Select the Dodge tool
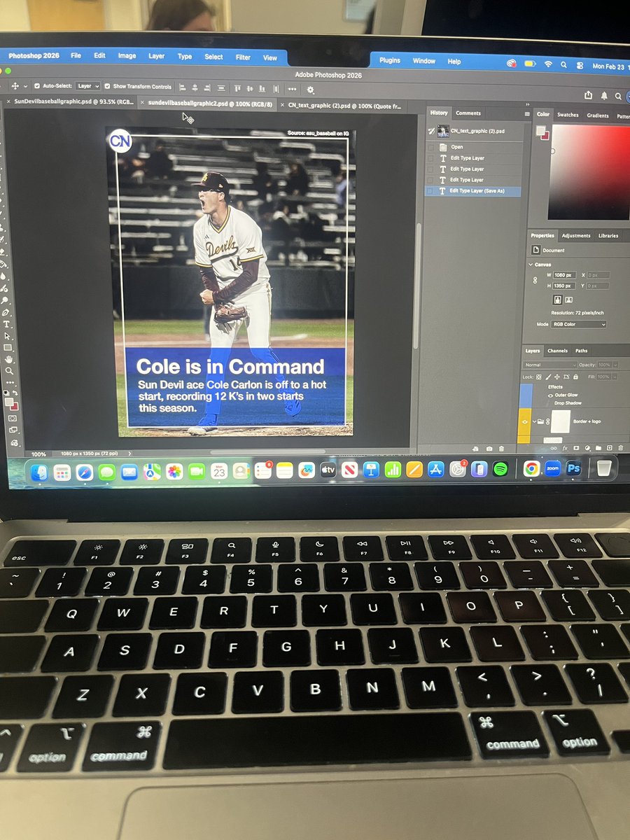 (4, 300)
